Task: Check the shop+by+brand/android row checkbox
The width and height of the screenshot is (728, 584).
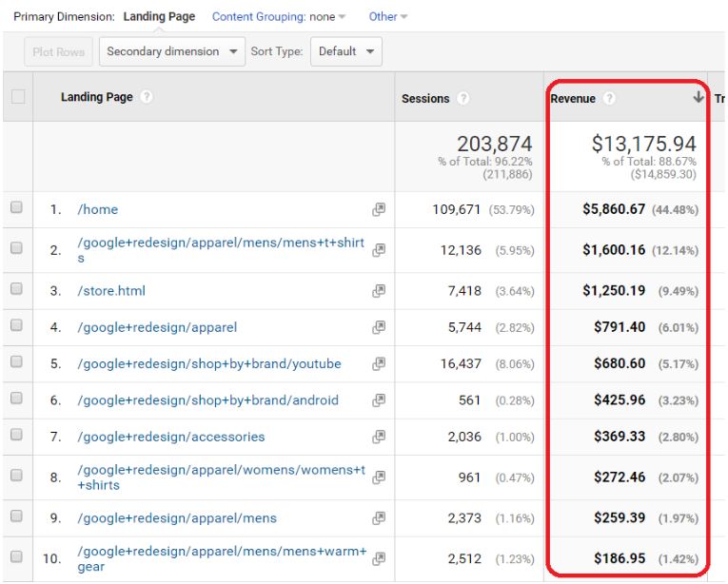Action: pyautogui.click(x=16, y=398)
